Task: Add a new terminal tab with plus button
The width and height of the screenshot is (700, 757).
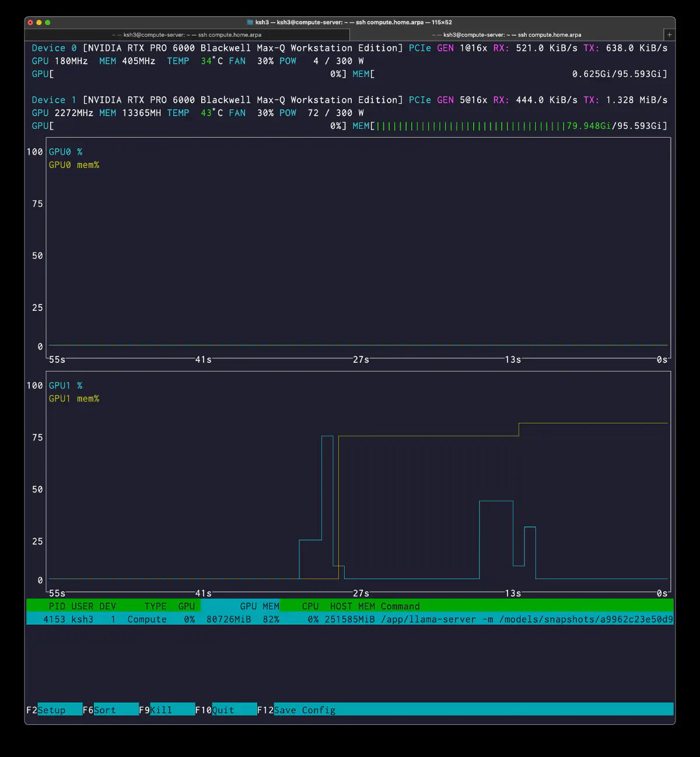Action: 669,34
